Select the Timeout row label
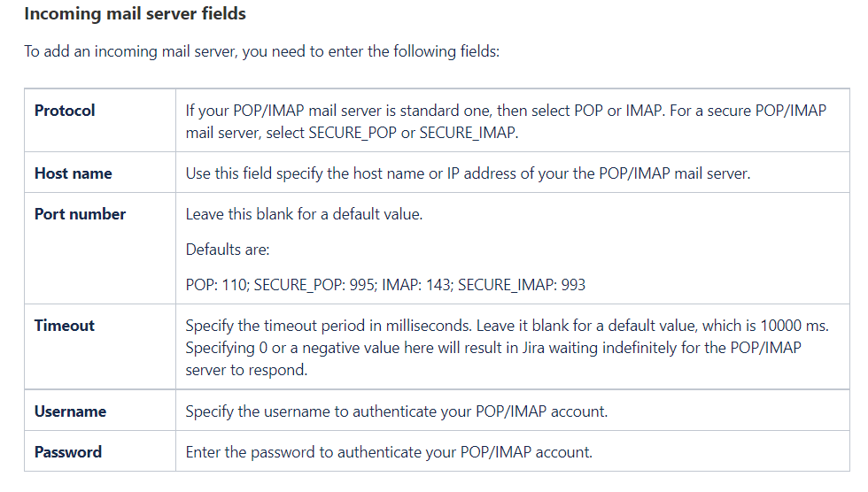Image resolution: width=868 pixels, height=492 pixels. tap(64, 326)
